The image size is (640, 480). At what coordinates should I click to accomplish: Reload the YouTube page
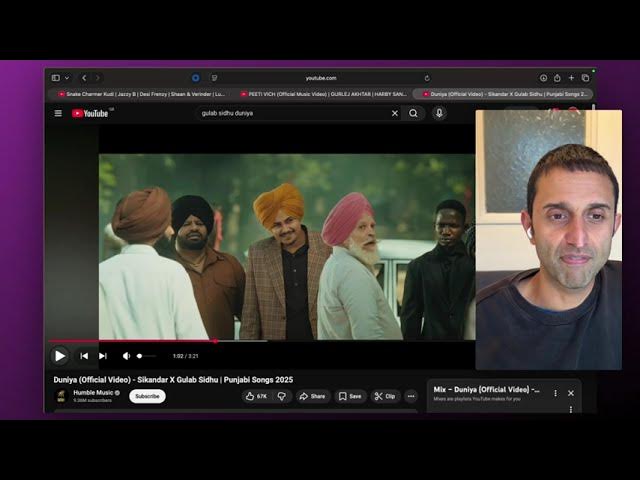click(x=427, y=78)
